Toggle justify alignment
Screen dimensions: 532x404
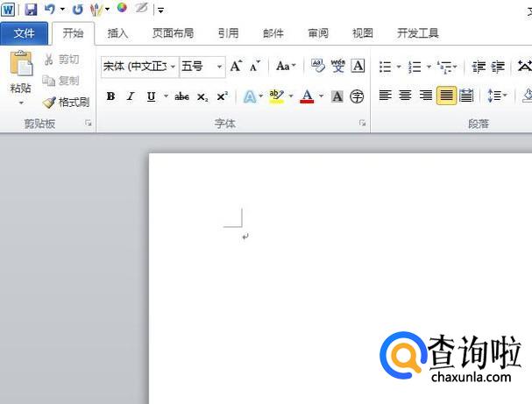click(446, 96)
